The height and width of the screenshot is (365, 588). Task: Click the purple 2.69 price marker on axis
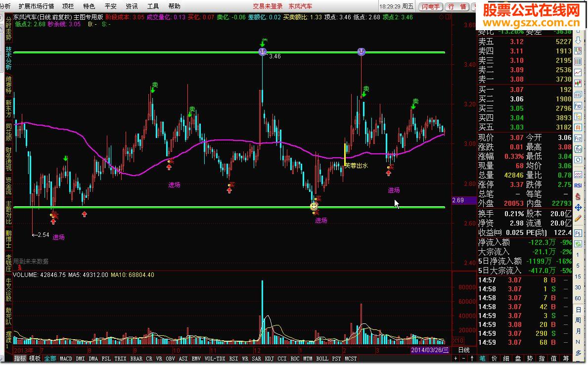click(463, 200)
